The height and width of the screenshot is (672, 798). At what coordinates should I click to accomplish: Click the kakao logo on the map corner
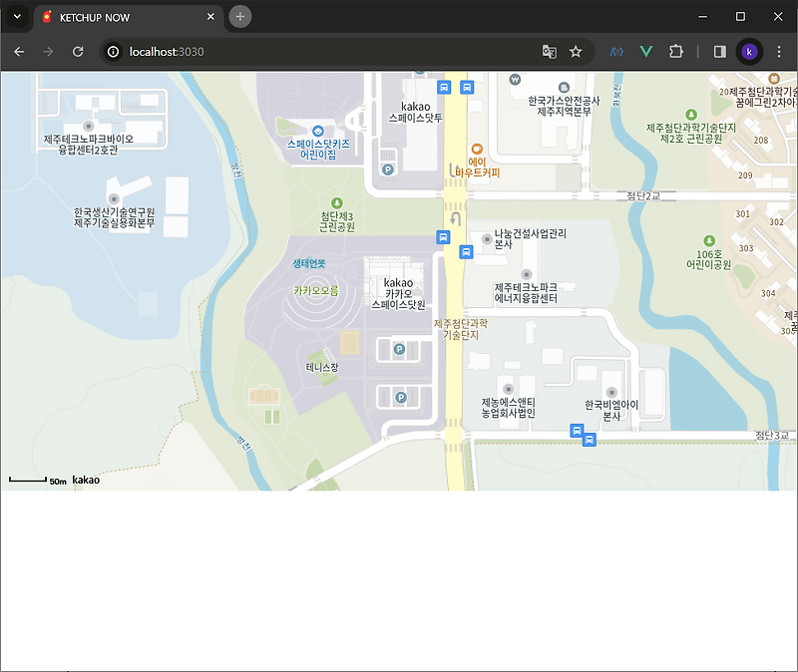85,480
